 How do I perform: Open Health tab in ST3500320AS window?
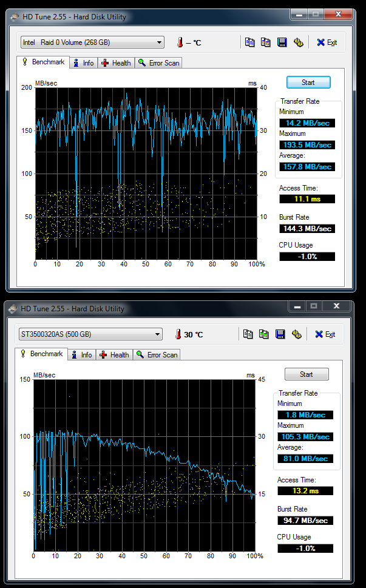(x=115, y=355)
